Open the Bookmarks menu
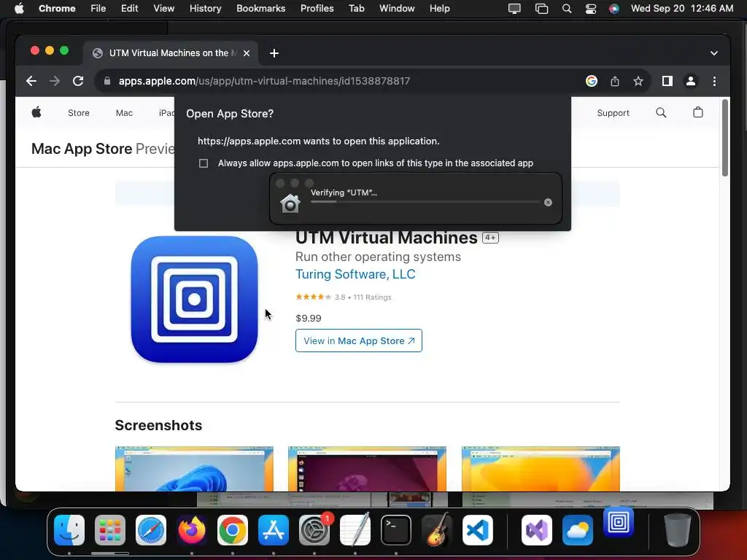 [x=261, y=9]
